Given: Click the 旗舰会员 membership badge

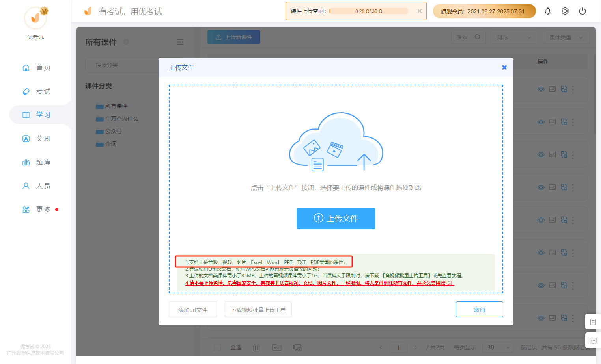Looking at the screenshot, I should (x=484, y=11).
